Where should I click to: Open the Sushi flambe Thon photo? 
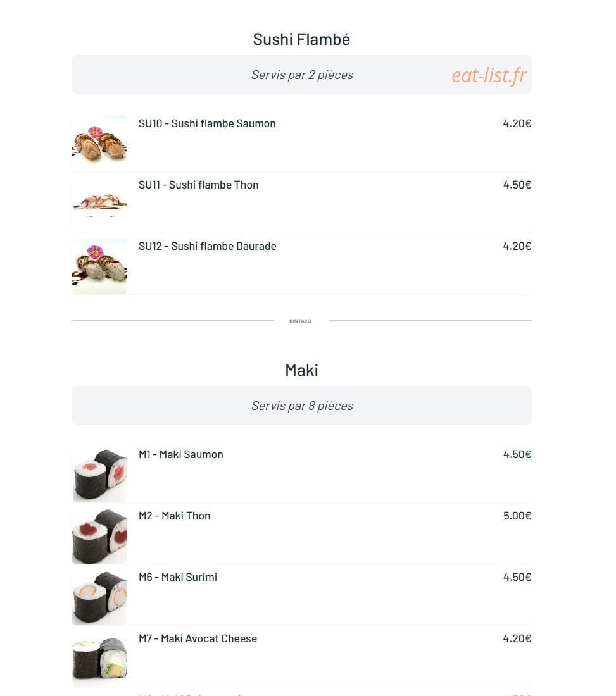pyautogui.click(x=99, y=204)
